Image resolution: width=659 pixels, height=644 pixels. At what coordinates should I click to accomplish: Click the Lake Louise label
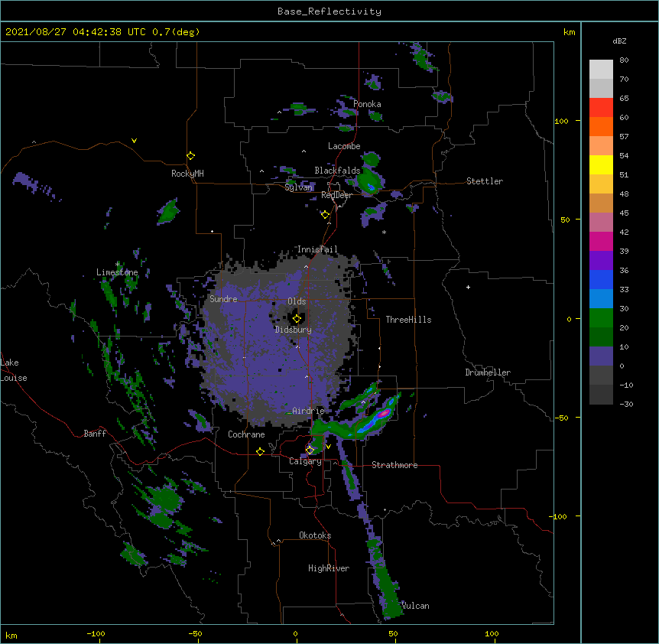coord(14,370)
